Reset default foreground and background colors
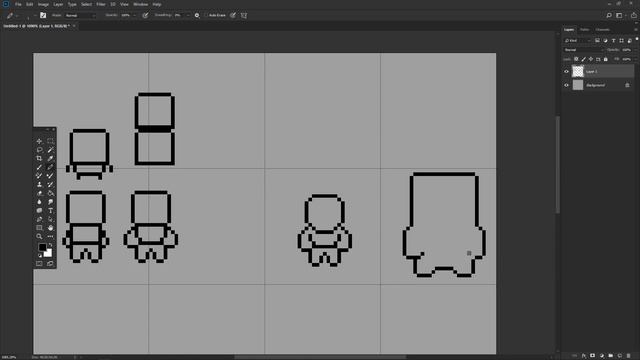 40,256
